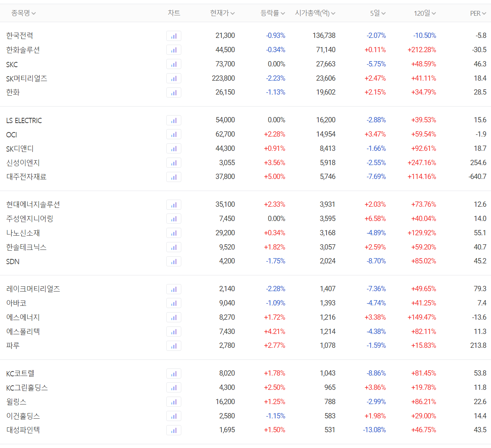Viewport: 491px width, 448px height.
Task: Open chart icon for SK디앤디
Action: [174, 149]
